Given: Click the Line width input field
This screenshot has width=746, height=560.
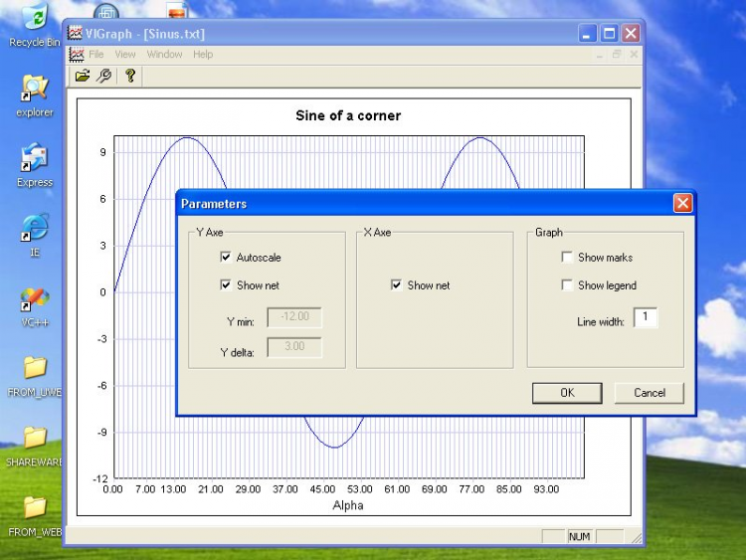Looking at the screenshot, I should (x=646, y=317).
